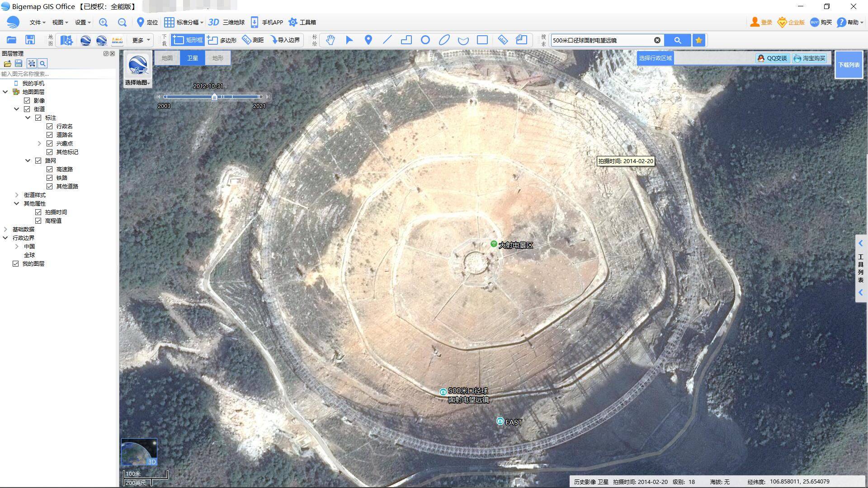Viewport: 868px width, 488px height.
Task: Select the area measurement icon
Action: pyautogui.click(x=522, y=40)
